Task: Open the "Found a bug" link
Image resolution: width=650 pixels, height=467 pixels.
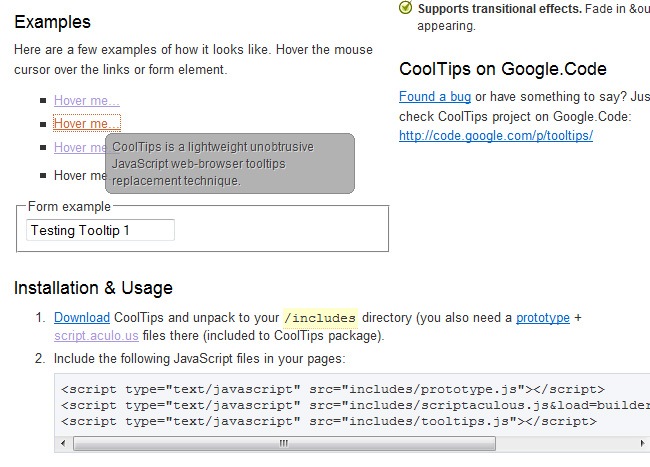Action: 435,97
